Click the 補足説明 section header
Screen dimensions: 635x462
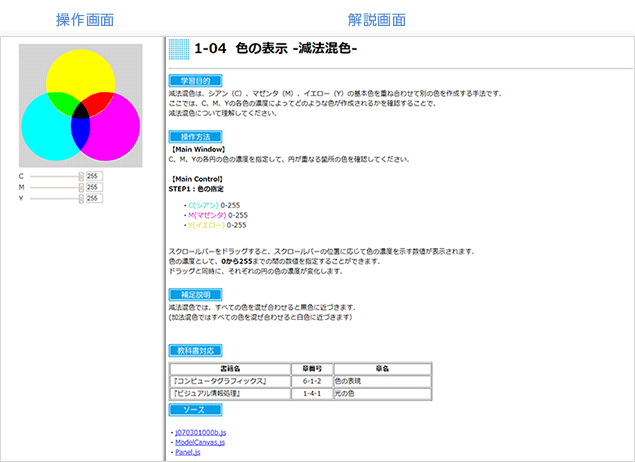click(195, 294)
